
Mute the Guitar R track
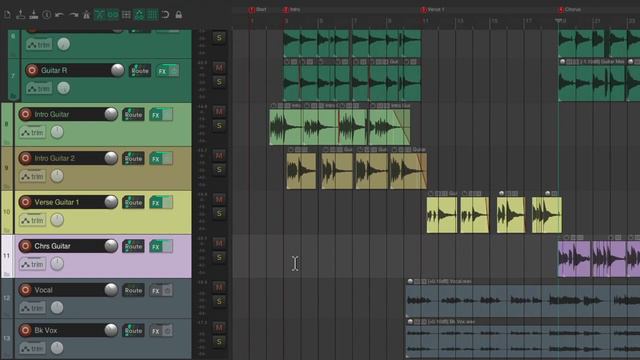[x=219, y=67]
